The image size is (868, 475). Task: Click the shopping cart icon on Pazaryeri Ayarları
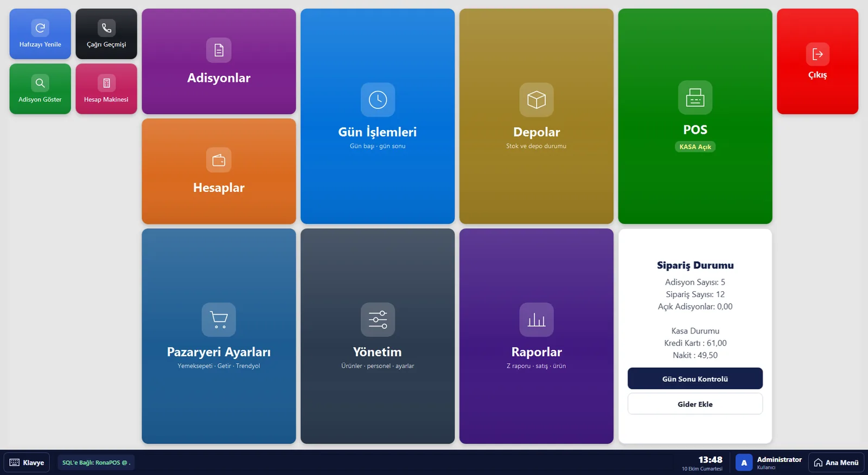pyautogui.click(x=219, y=319)
